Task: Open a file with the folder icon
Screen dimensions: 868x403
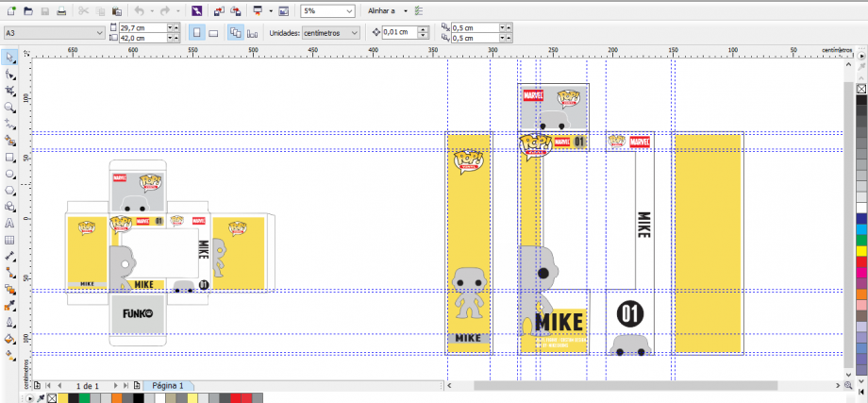Action: click(27, 11)
